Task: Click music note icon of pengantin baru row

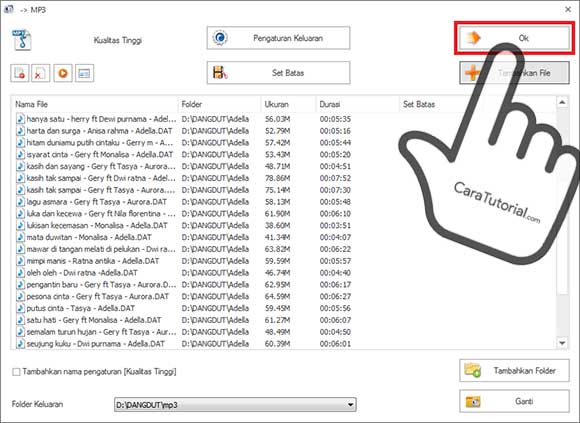Action: pos(21,285)
